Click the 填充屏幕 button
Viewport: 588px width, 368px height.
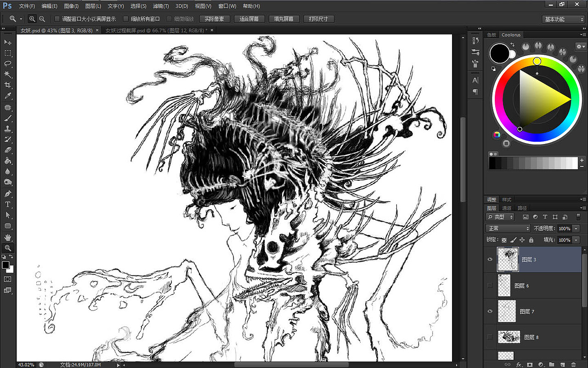(284, 19)
